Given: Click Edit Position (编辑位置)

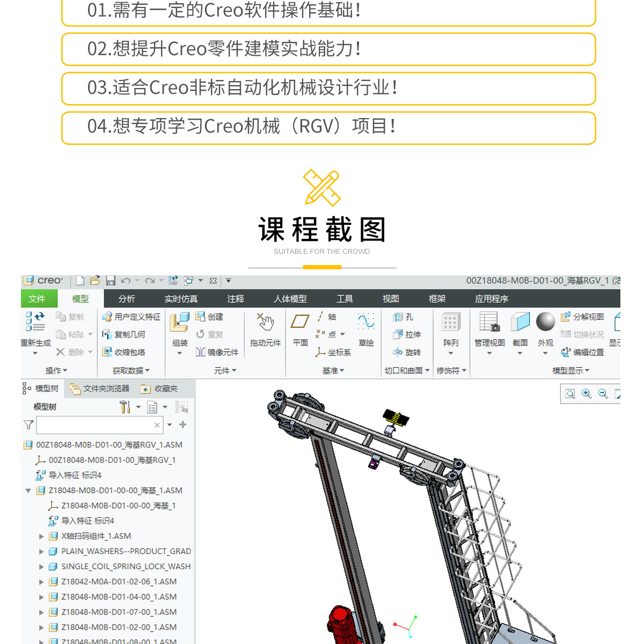Looking at the screenshot, I should (582, 352).
